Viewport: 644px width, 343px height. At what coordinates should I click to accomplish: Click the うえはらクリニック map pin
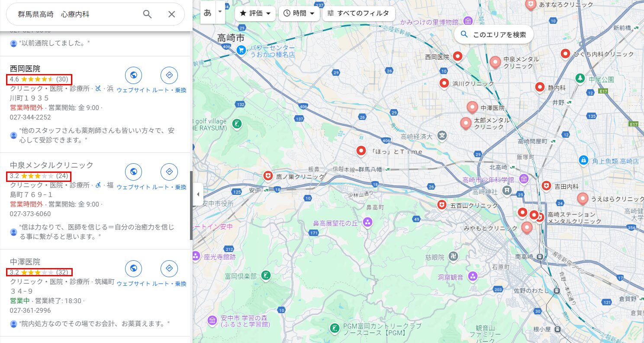pyautogui.click(x=583, y=199)
